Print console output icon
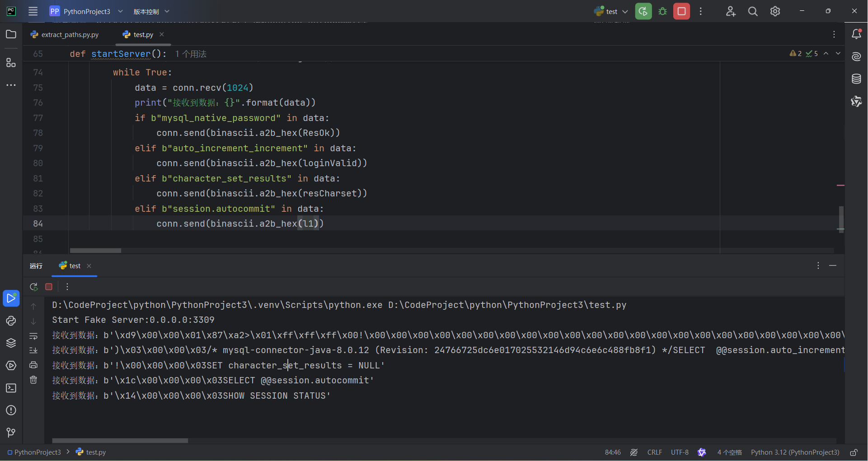The image size is (868, 461). [x=33, y=365]
